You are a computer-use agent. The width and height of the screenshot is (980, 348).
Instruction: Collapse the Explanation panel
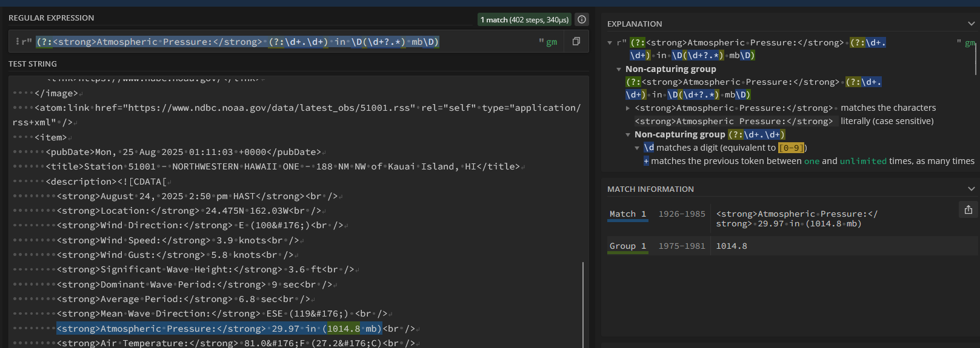point(972,24)
